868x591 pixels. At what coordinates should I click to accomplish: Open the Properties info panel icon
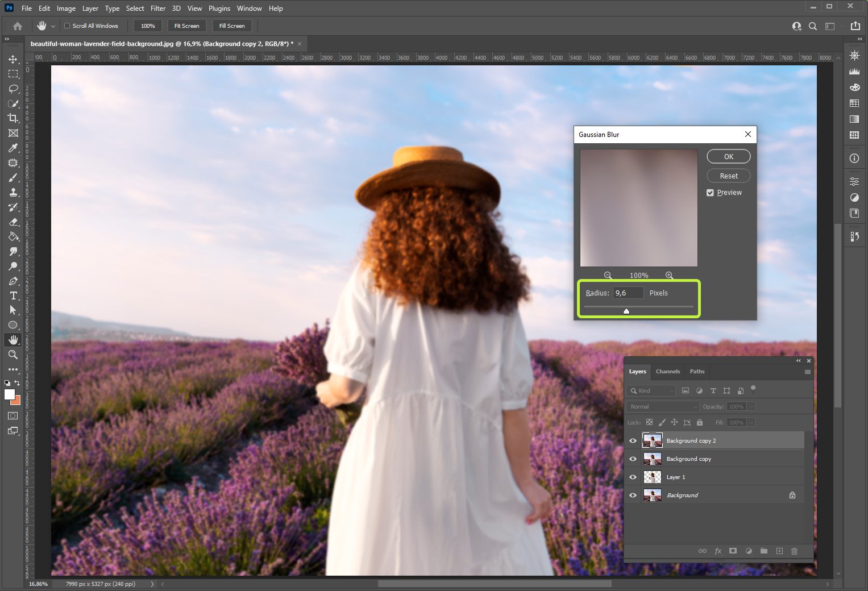click(854, 159)
